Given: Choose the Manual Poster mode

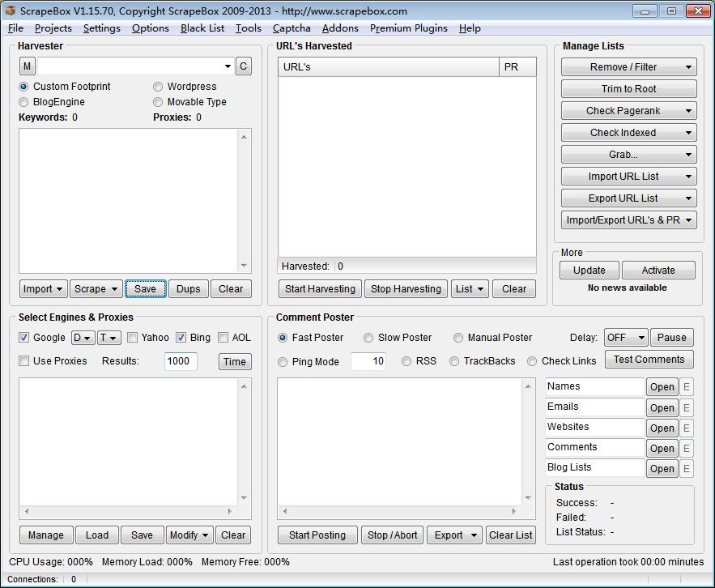Looking at the screenshot, I should (x=458, y=338).
